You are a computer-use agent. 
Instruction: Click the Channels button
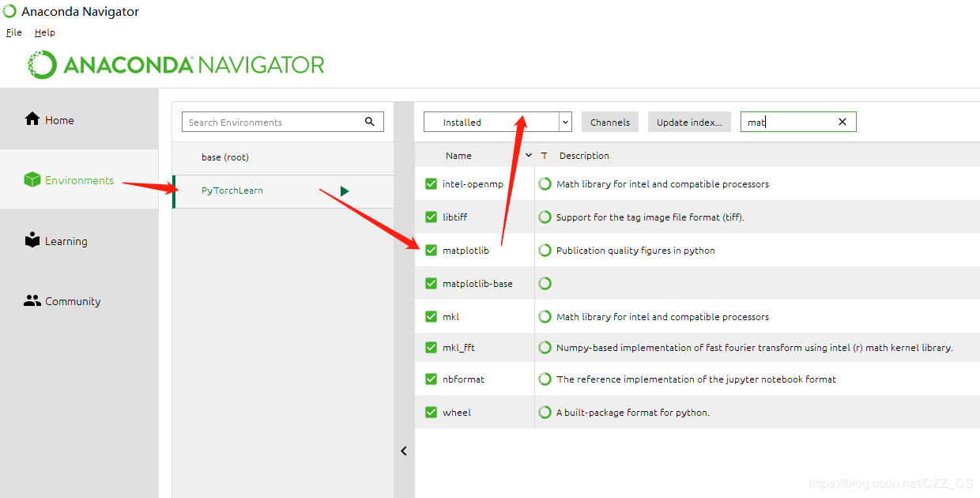610,122
